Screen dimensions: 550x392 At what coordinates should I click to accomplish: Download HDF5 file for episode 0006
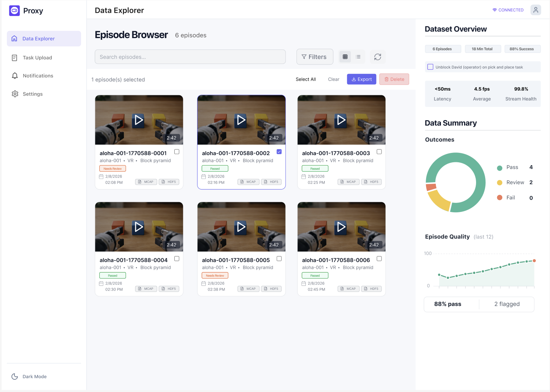coord(371,289)
